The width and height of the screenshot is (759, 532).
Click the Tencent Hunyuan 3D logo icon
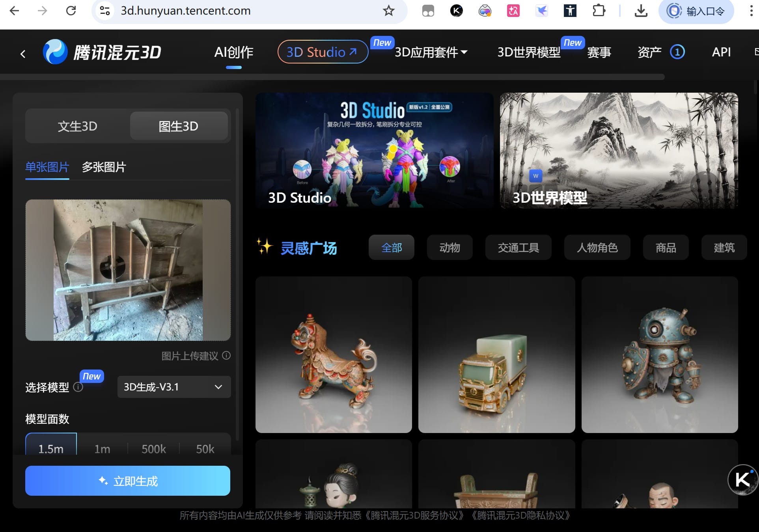(55, 52)
